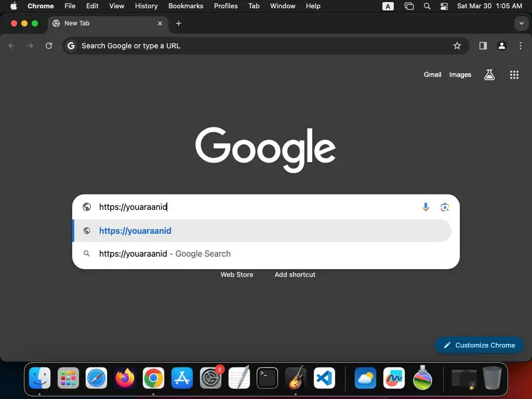Click the Google search box text
The image size is (532, 399).
(133, 207)
